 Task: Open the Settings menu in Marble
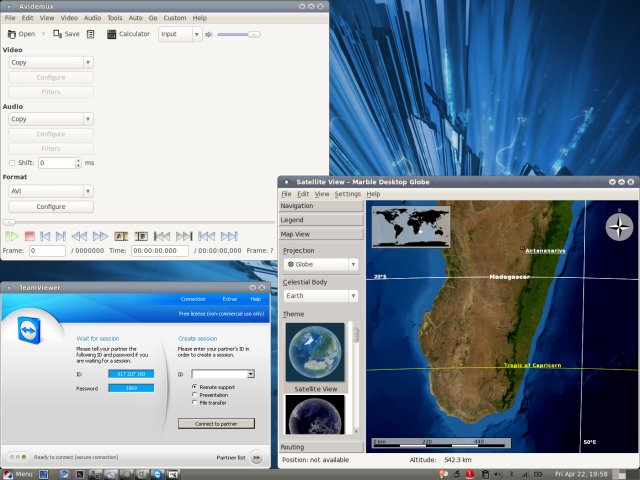(x=348, y=194)
